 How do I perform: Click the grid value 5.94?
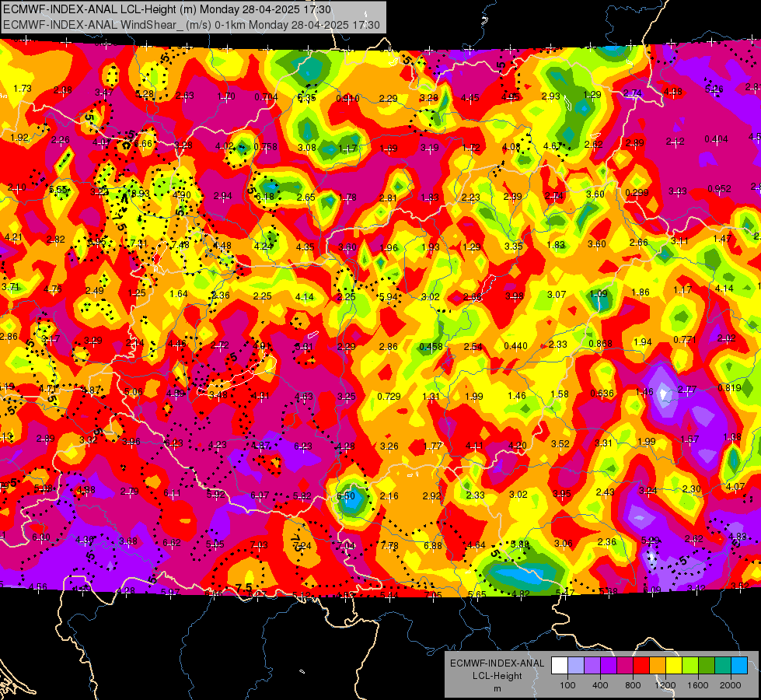tap(388, 297)
